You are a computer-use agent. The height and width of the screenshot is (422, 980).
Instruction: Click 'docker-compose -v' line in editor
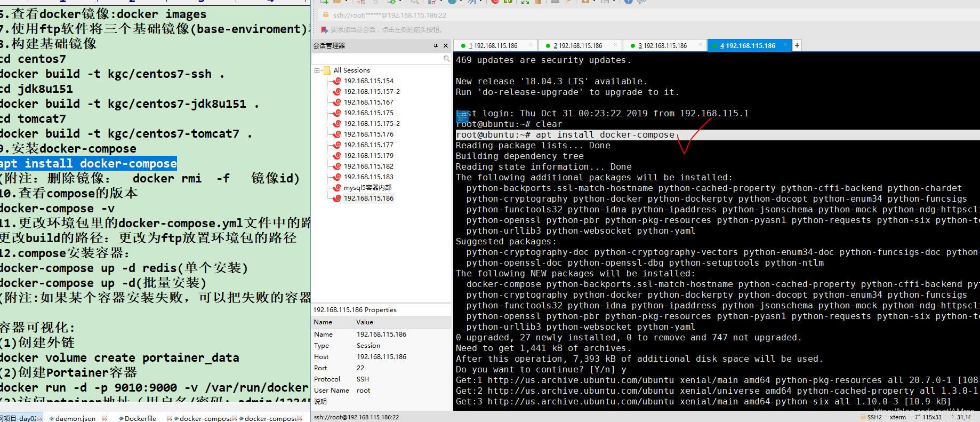pos(57,208)
